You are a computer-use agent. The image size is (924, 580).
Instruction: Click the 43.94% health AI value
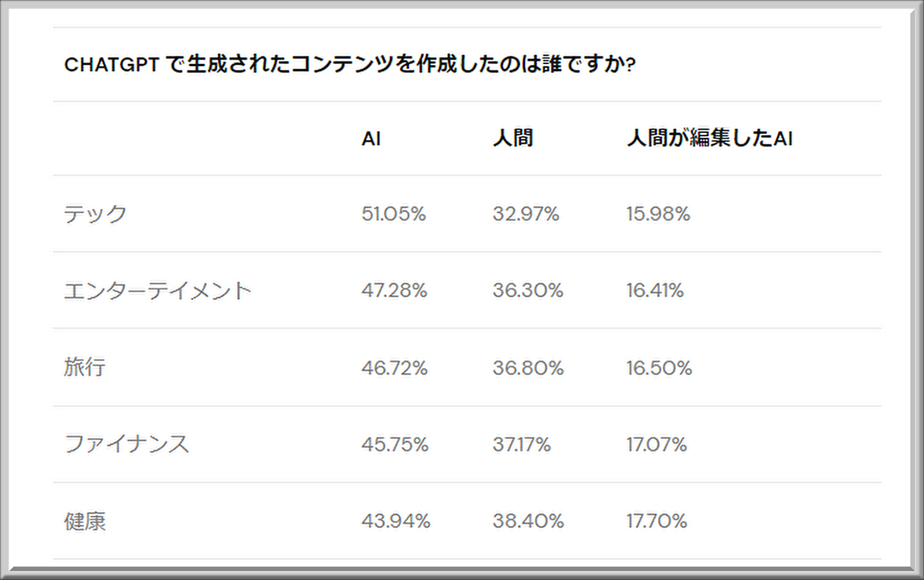pyautogui.click(x=396, y=521)
